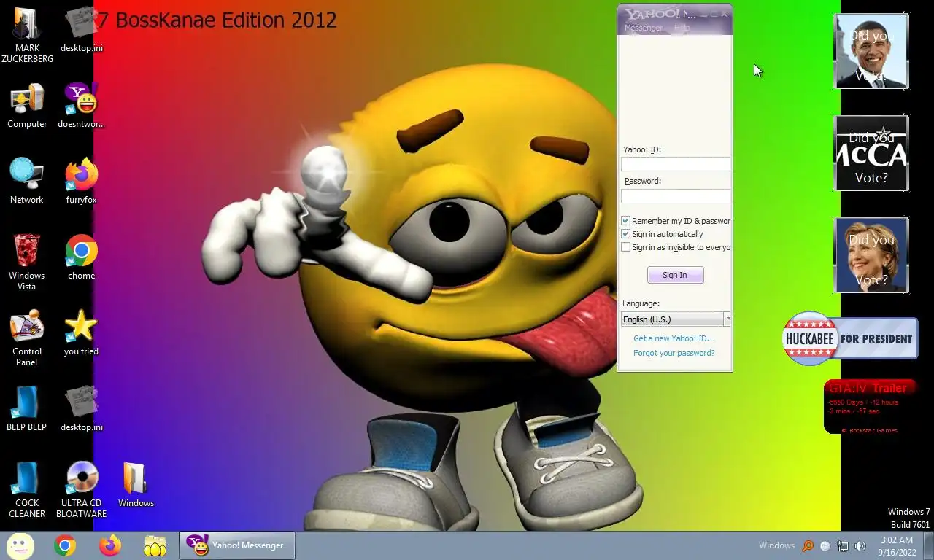Launch the furryfox Firefox shortcut
This screenshot has height=560, width=934.
pos(81,180)
